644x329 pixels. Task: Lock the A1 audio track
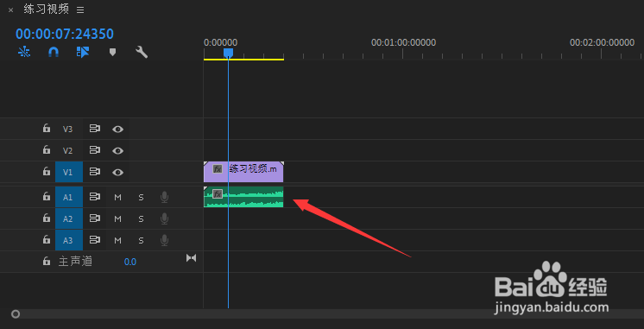tap(47, 197)
